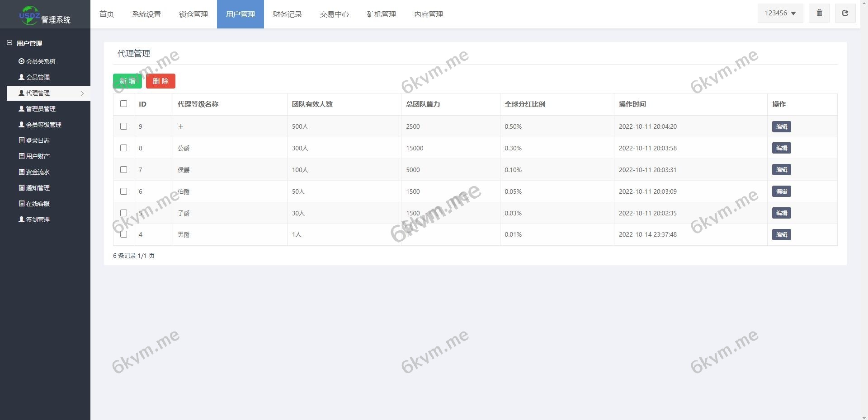The width and height of the screenshot is (868, 420).
Task: Select the 会员管理 user icon
Action: pos(20,77)
